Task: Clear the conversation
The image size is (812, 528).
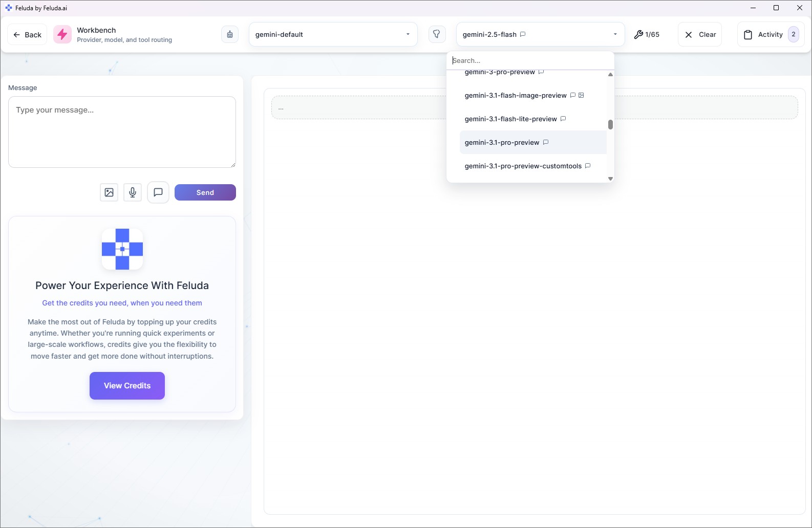Action: coord(700,34)
